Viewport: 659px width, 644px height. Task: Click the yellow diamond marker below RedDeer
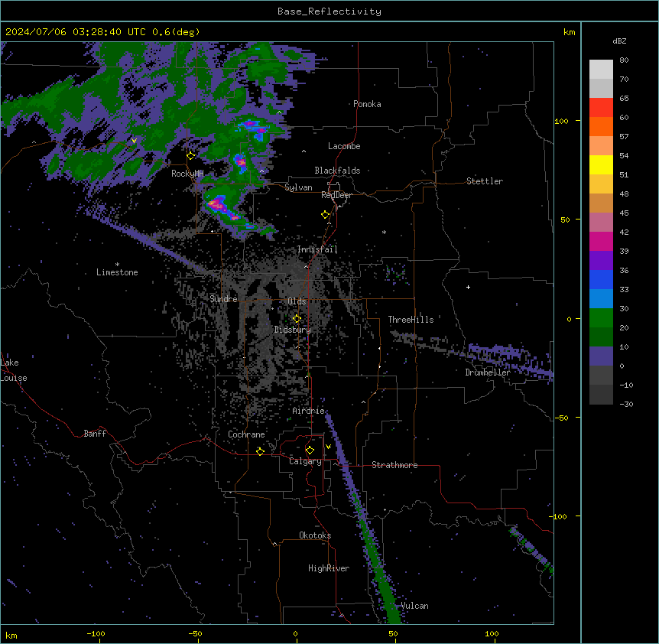click(326, 215)
